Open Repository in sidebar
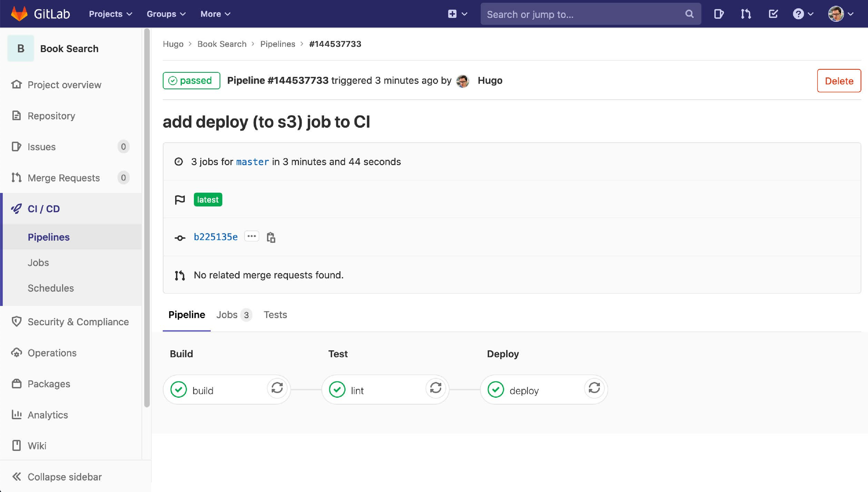Image resolution: width=868 pixels, height=492 pixels. 51,115
